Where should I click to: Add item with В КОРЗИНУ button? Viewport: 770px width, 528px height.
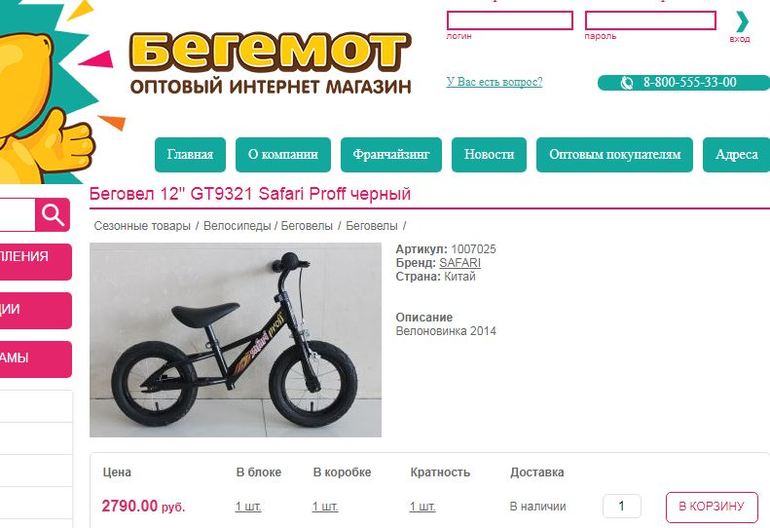712,506
